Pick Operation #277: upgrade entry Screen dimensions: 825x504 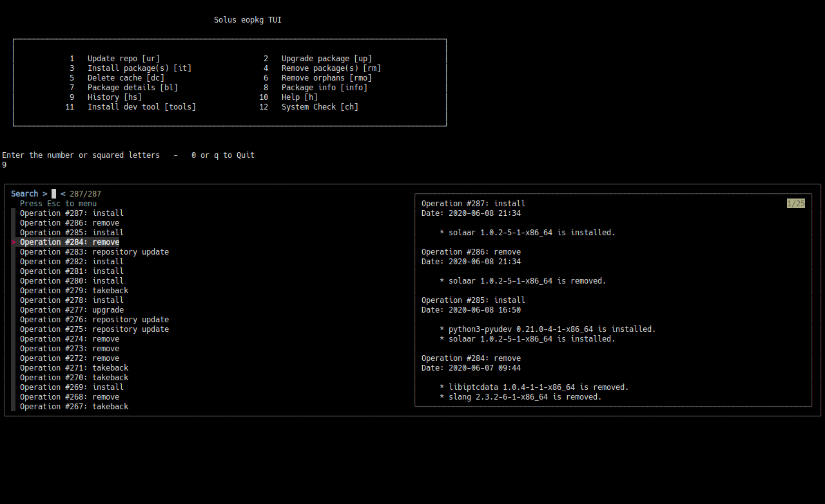pyautogui.click(x=72, y=310)
